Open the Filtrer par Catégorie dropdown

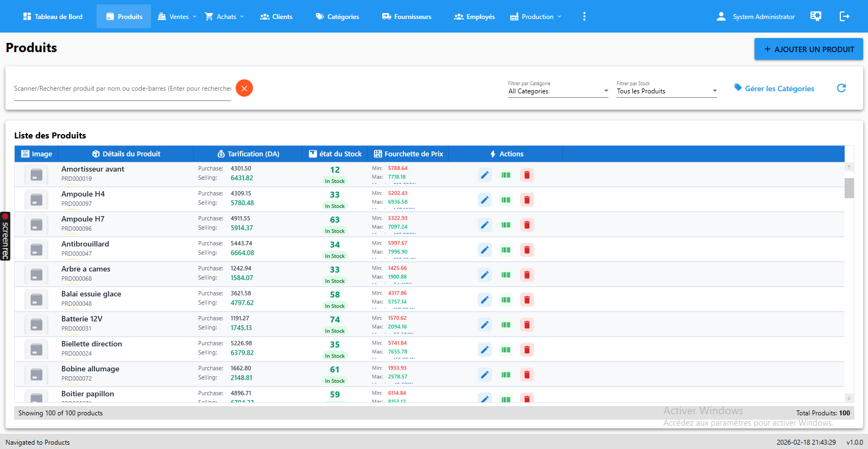coord(558,91)
